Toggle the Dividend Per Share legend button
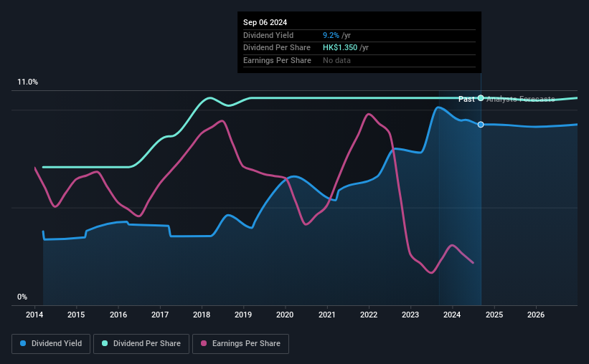589x364 pixels. tap(141, 344)
